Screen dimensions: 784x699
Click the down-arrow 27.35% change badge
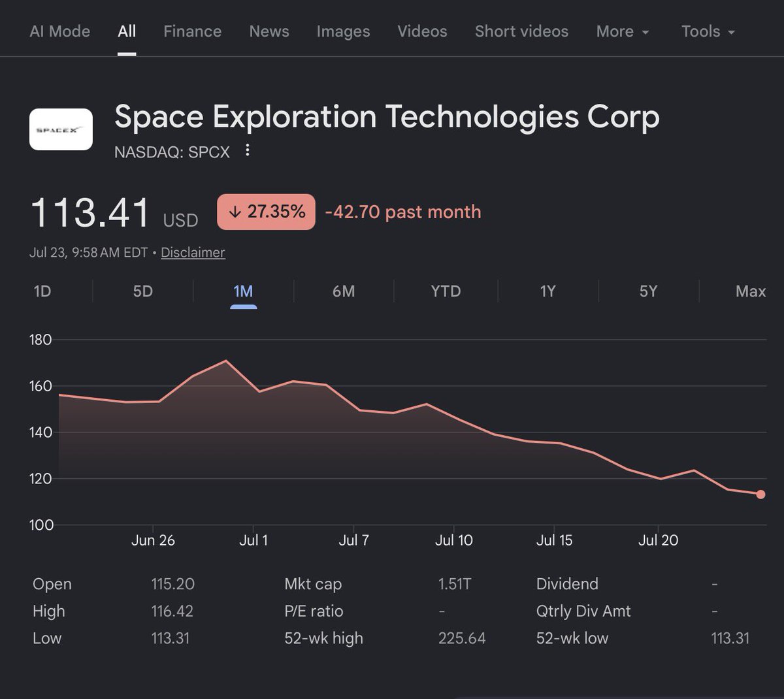pyautogui.click(x=266, y=212)
